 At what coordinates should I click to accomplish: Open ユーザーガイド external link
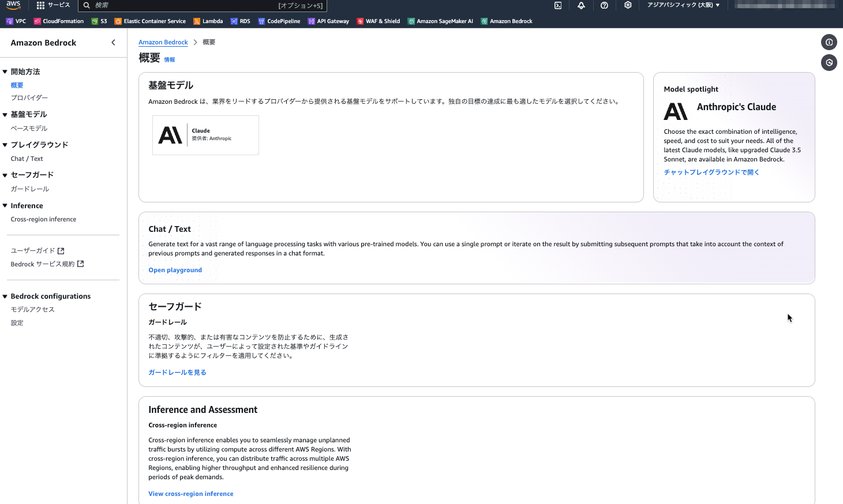click(38, 251)
